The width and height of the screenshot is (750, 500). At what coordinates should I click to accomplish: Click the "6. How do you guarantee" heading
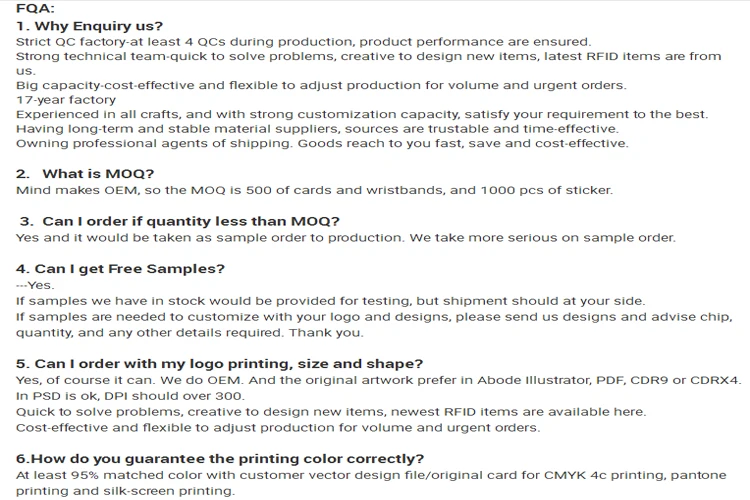[x=219, y=459]
